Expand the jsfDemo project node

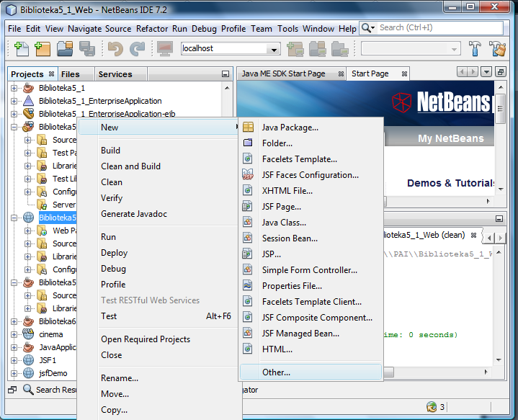pyautogui.click(x=14, y=373)
